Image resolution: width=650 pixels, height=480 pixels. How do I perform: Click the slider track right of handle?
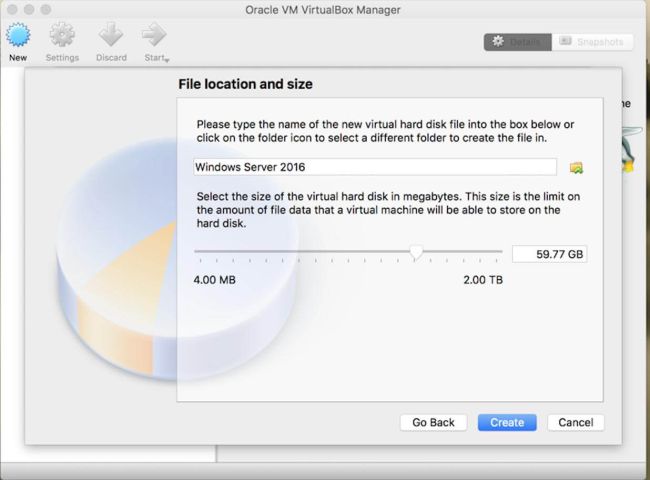coord(460,252)
